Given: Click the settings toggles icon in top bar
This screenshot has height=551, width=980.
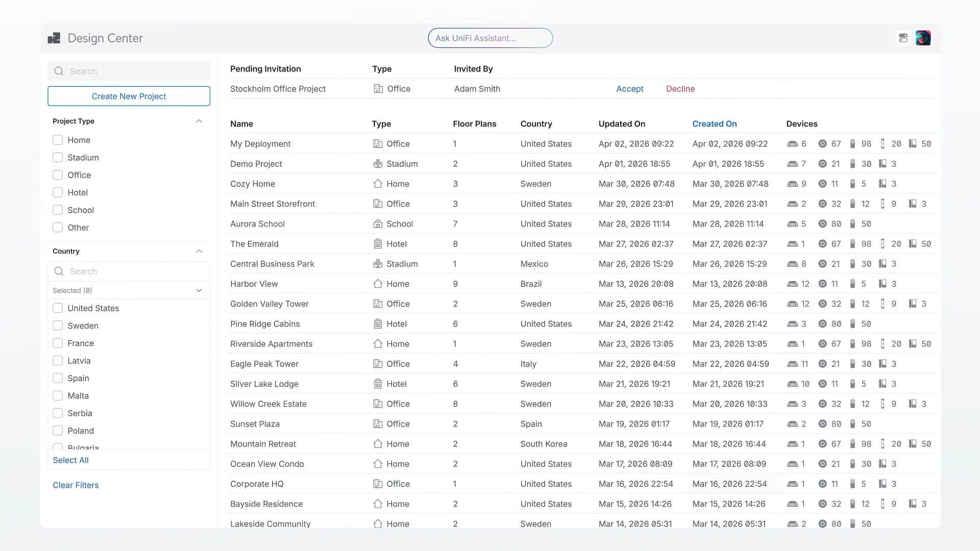Looking at the screenshot, I should pos(903,38).
